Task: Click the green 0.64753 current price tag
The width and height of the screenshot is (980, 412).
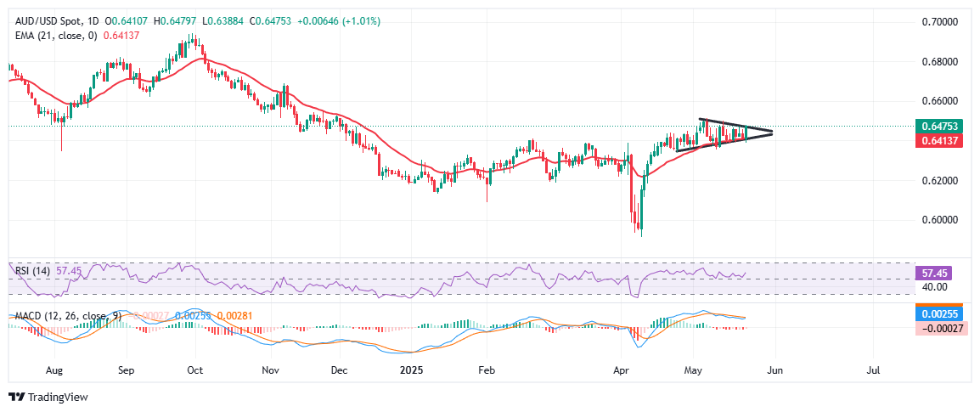Action: [x=938, y=126]
